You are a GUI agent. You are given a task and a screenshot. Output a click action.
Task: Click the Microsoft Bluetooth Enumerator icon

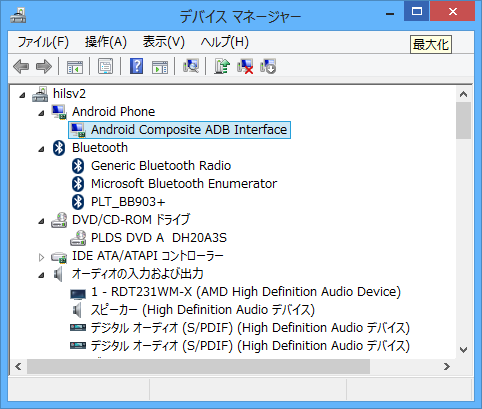point(78,184)
